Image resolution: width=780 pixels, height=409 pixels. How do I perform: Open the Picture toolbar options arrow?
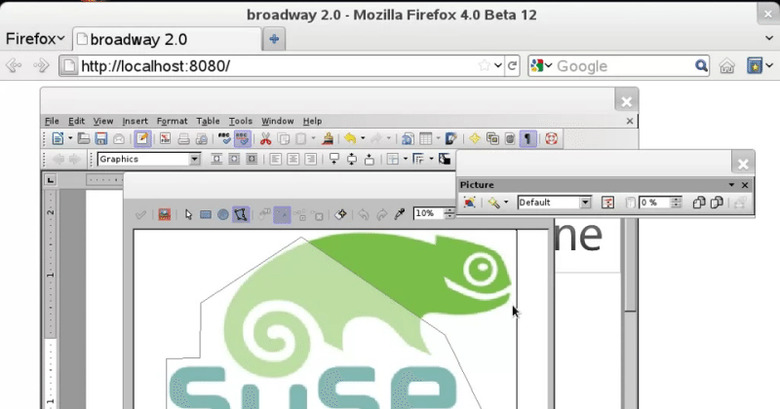click(x=731, y=185)
